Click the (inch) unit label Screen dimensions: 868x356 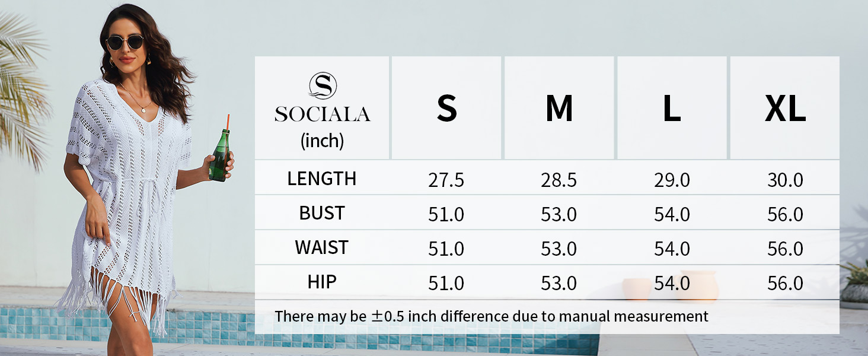(x=322, y=141)
